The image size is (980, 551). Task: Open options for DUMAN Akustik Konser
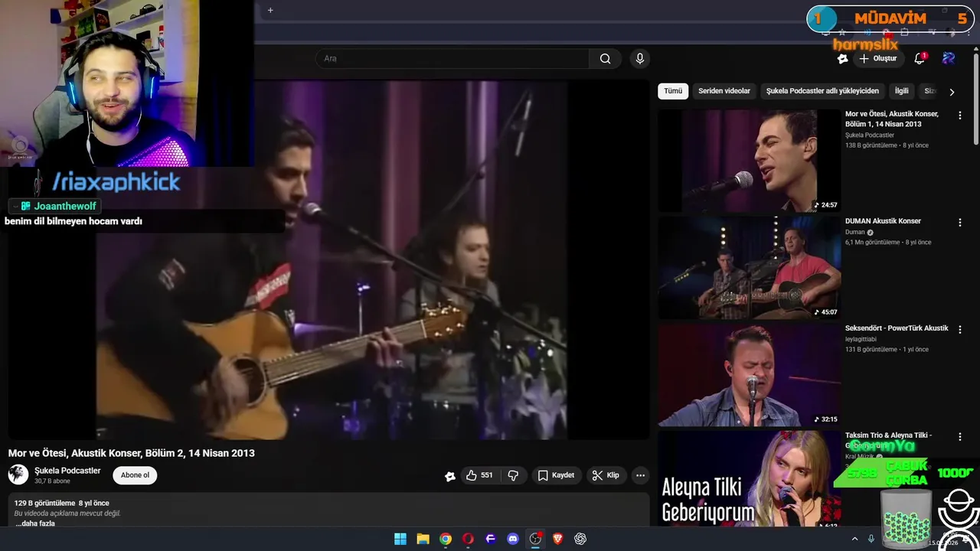coord(960,222)
